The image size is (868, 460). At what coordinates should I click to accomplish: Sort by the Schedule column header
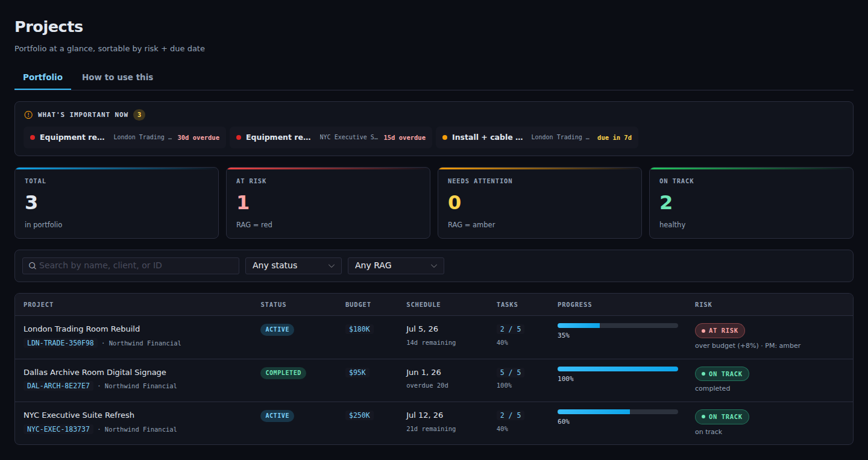423,305
